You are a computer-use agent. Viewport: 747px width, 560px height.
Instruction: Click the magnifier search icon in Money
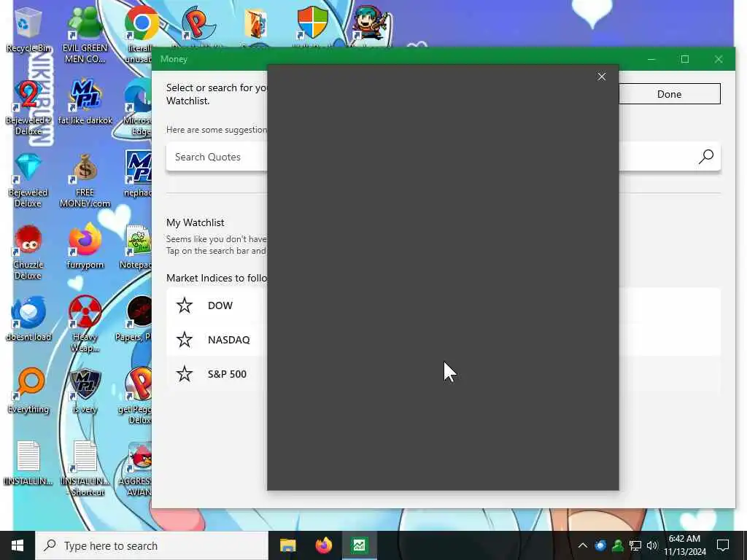[706, 156]
